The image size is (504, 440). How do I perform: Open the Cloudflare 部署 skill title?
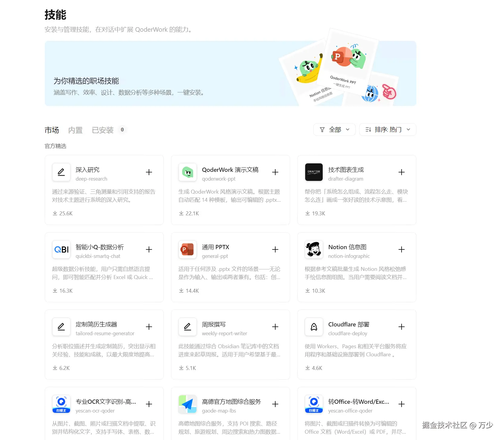[349, 324]
